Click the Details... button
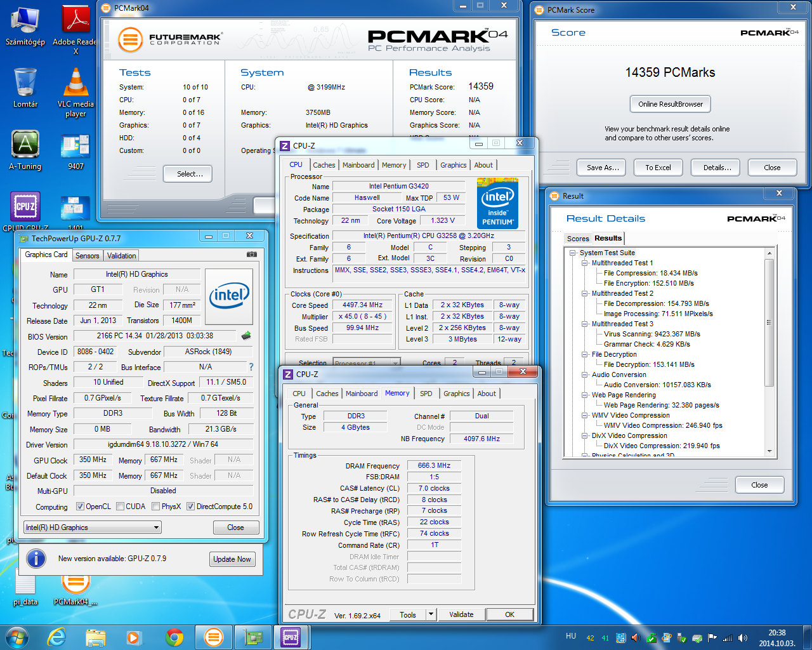This screenshot has width=812, height=650. point(717,168)
